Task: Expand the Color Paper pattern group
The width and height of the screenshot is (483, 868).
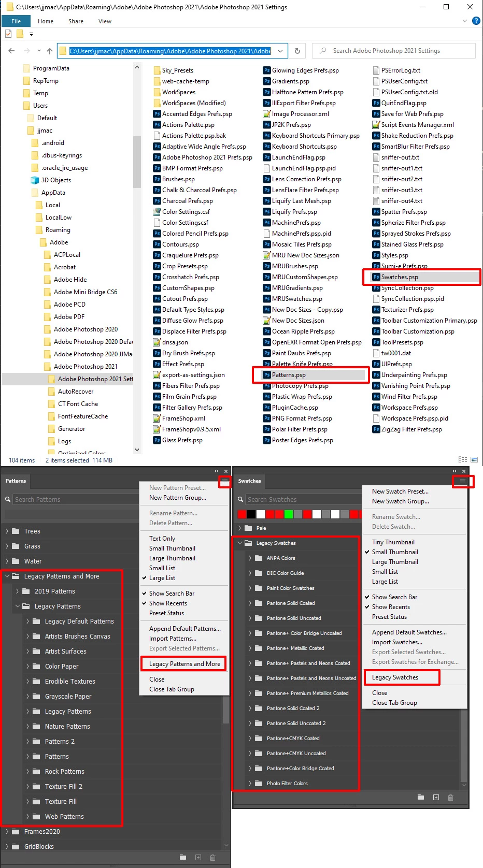Action: 27,667
